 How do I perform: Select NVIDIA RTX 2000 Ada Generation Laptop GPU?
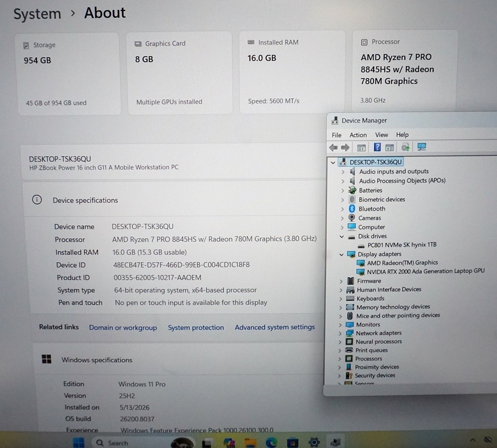(x=425, y=271)
